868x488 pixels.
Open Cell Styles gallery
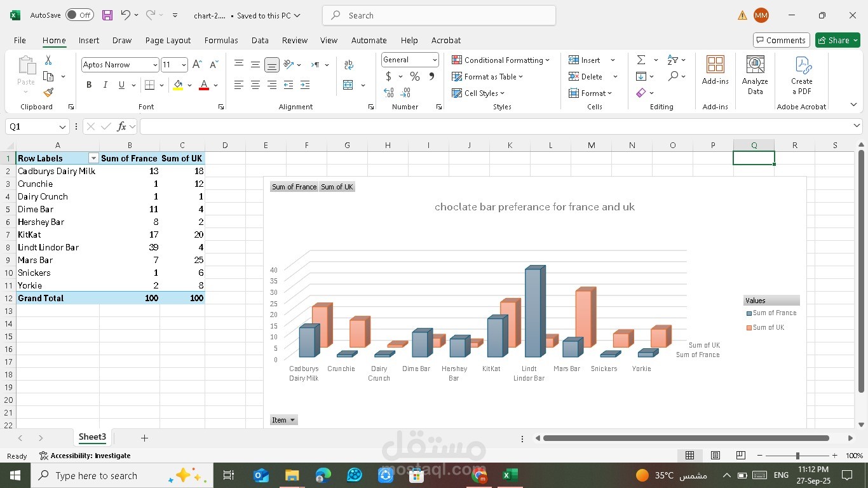click(478, 93)
